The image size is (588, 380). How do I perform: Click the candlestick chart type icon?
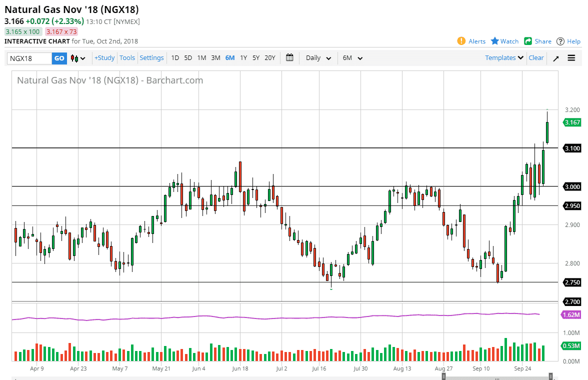coord(74,58)
